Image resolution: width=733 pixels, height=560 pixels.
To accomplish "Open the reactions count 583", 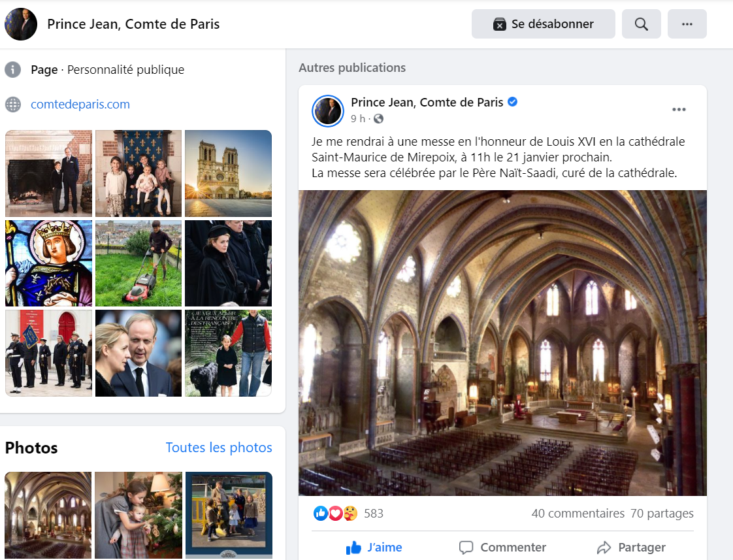I will point(373,514).
